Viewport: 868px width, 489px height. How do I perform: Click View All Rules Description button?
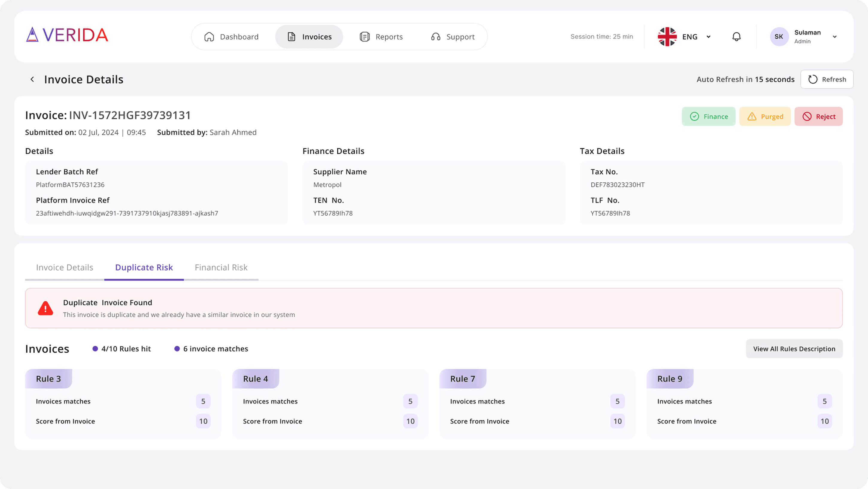coord(794,349)
